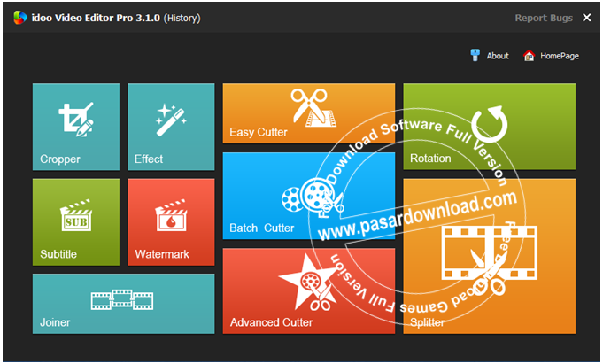Click the Joiner filmstrip icon
Viewport: 603px width, 364px height.
pyautogui.click(x=122, y=299)
